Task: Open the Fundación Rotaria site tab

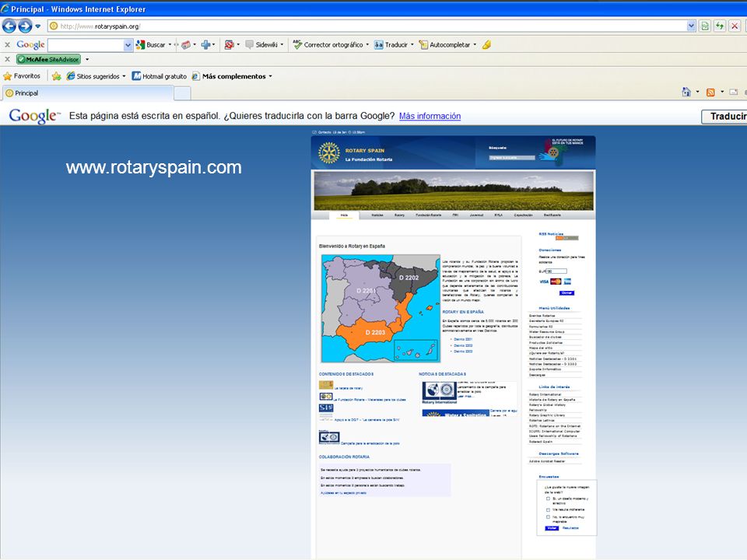Action: click(x=428, y=215)
